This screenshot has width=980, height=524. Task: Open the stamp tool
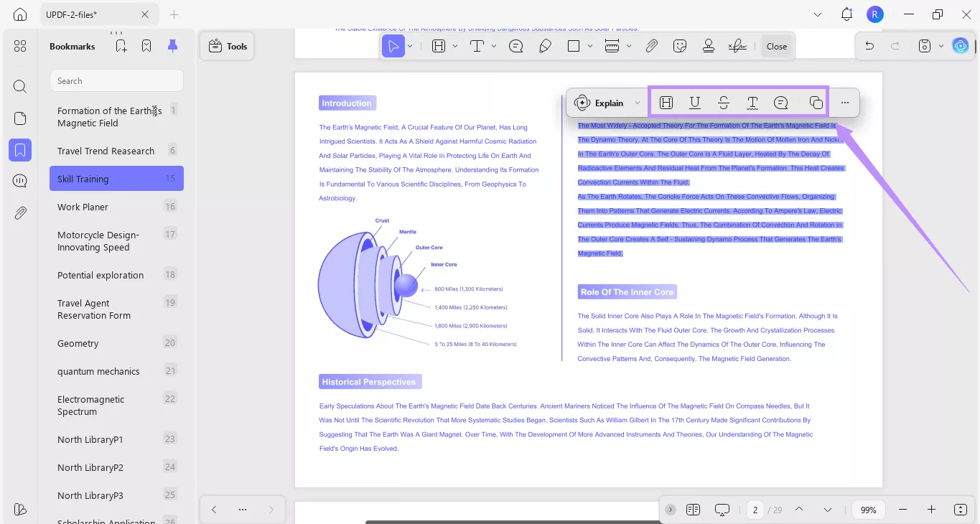pyautogui.click(x=709, y=46)
